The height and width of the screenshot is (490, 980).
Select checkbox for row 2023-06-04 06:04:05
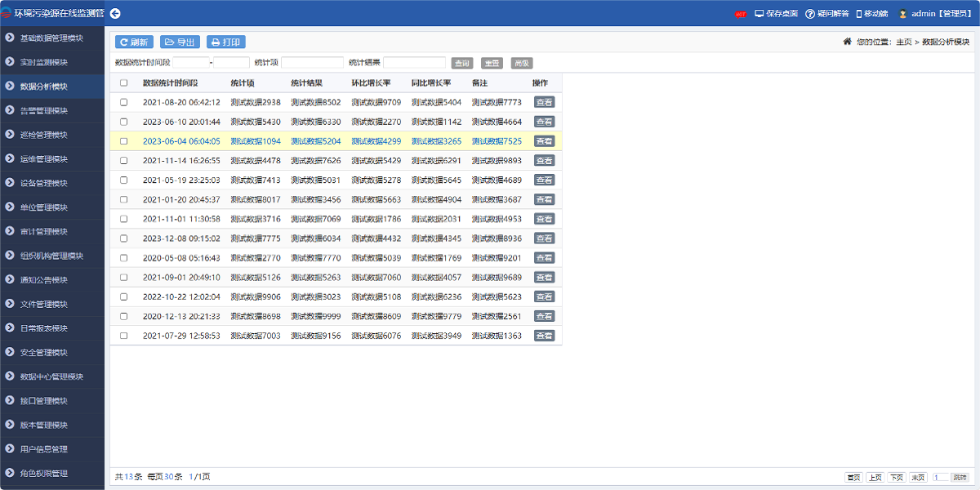tap(124, 141)
